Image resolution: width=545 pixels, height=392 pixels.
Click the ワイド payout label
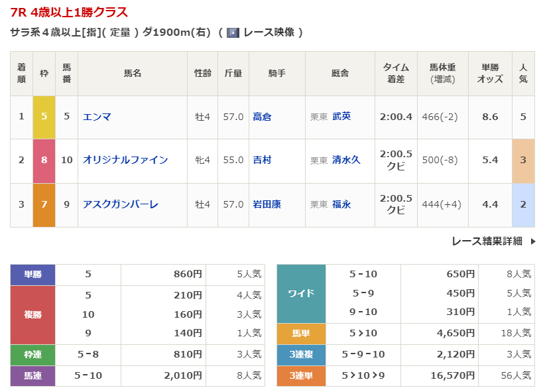301,293
